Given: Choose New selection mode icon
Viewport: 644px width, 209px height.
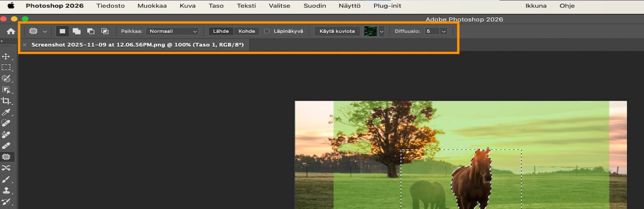Looking at the screenshot, I should pyautogui.click(x=62, y=31).
